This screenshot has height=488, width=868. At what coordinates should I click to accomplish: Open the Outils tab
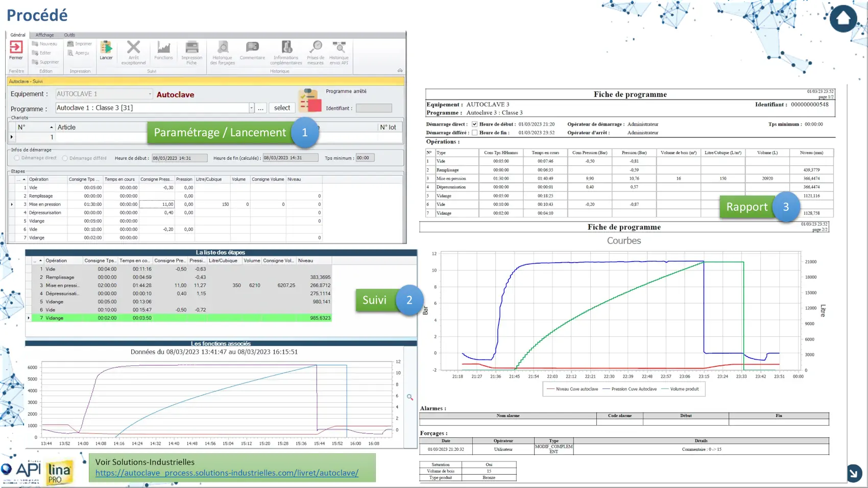(x=69, y=35)
